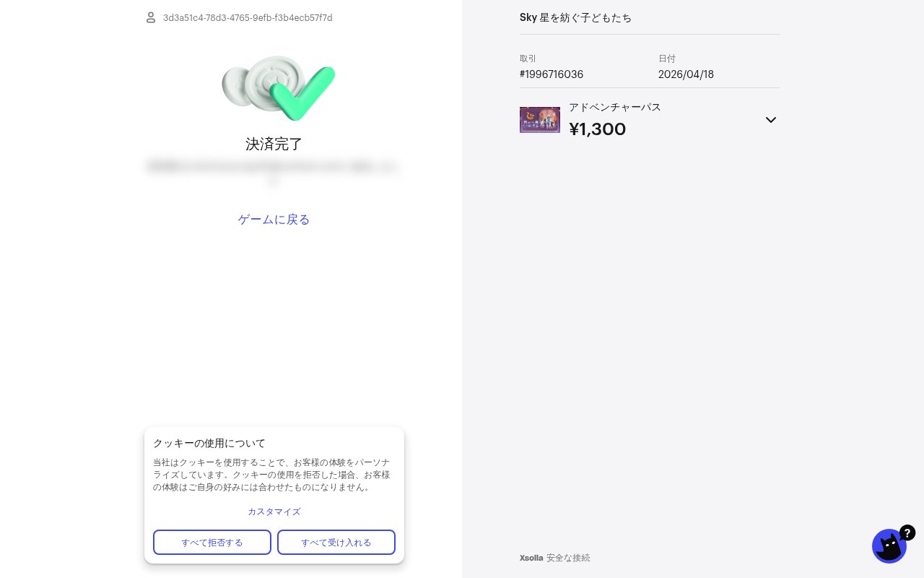Click the クッキーの使用について heading

209,443
